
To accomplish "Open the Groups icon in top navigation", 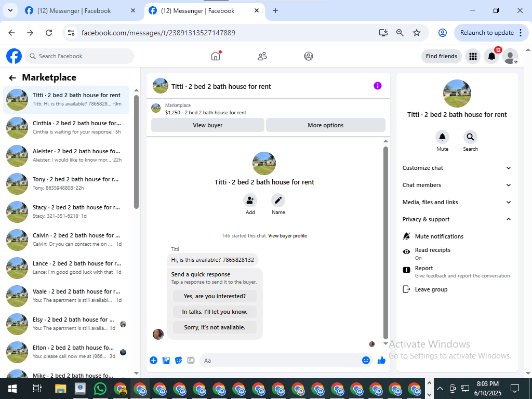I will (309, 56).
